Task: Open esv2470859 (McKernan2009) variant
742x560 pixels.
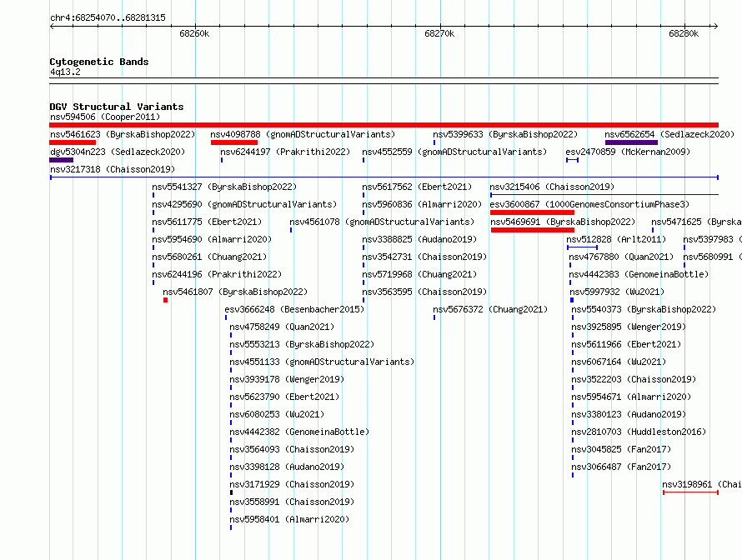Action: [x=628, y=152]
